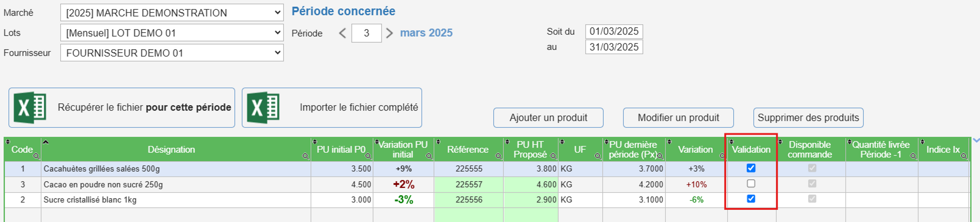Click Supprimer des produits button
This screenshot has width=980, height=222.
[808, 118]
